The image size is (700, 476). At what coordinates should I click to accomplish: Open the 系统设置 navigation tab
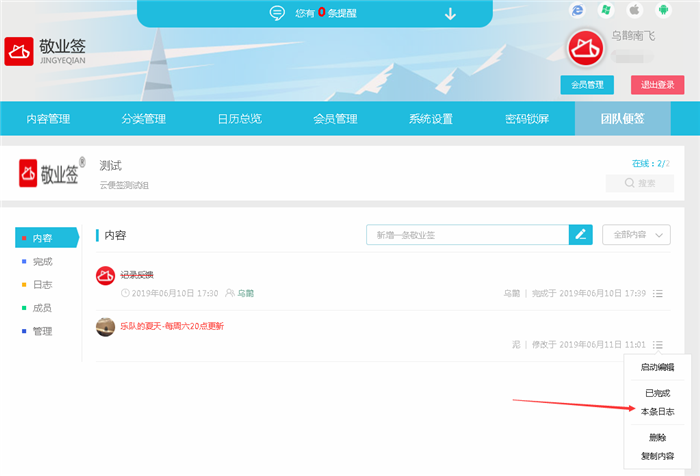(x=431, y=119)
